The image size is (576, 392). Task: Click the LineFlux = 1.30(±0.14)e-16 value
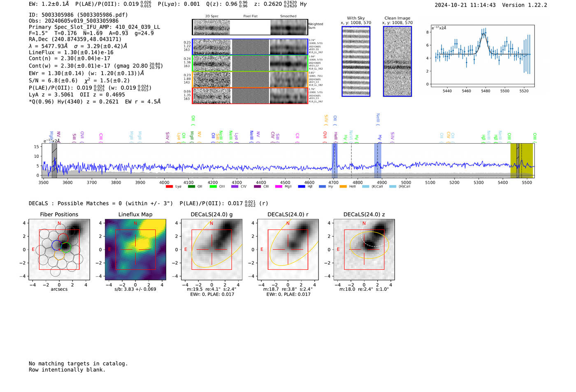(x=71, y=53)
